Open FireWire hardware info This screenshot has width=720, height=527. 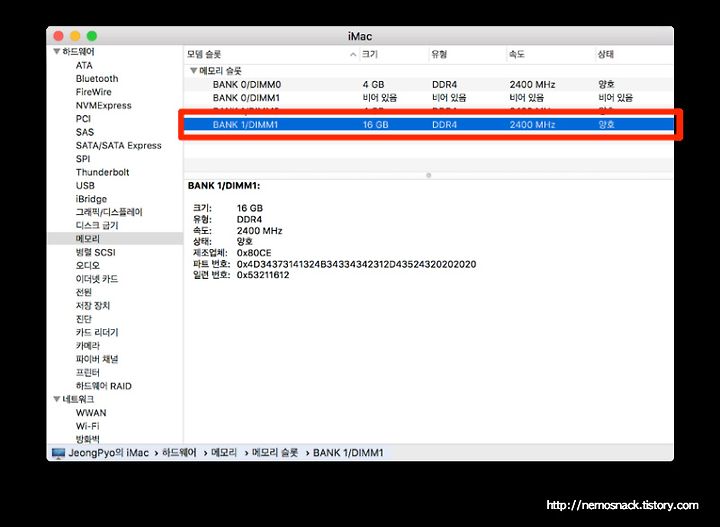click(94, 92)
